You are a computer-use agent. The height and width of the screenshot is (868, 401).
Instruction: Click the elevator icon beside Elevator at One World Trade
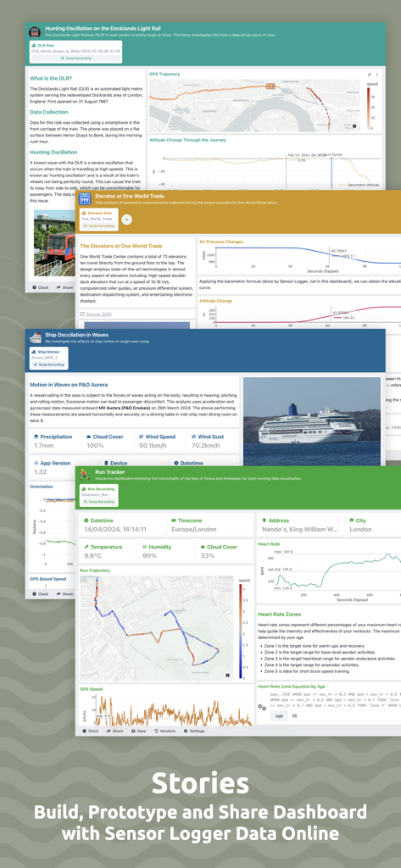coord(85,198)
